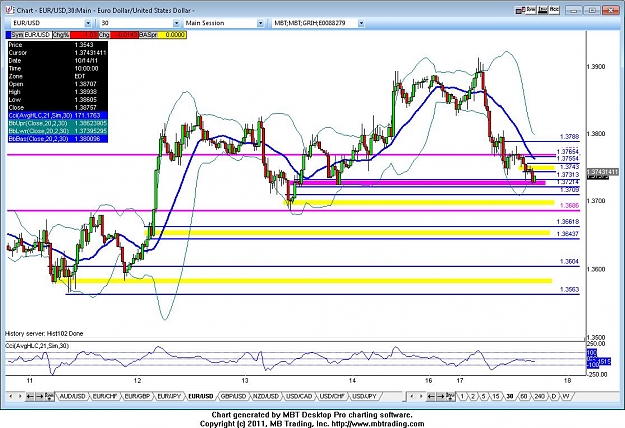Click Cci(AvgHLC,21,Sim,30) row in data box

(x=58, y=116)
